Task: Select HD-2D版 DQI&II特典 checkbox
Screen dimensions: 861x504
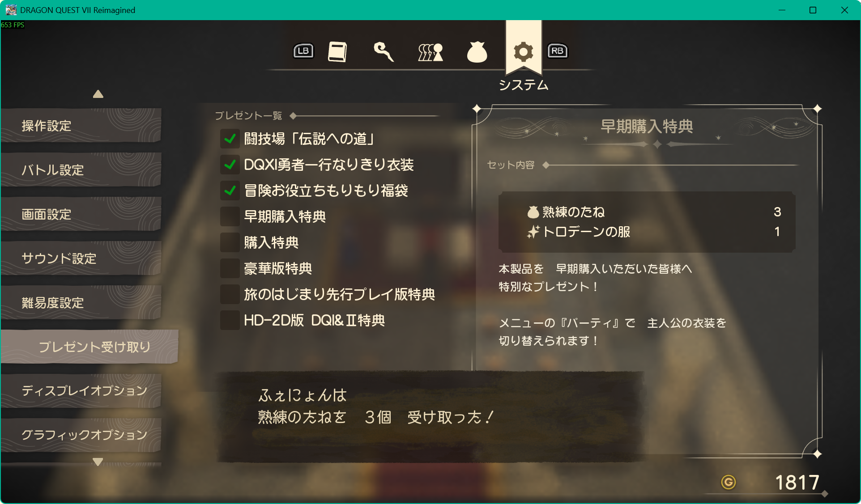Action: click(x=230, y=320)
